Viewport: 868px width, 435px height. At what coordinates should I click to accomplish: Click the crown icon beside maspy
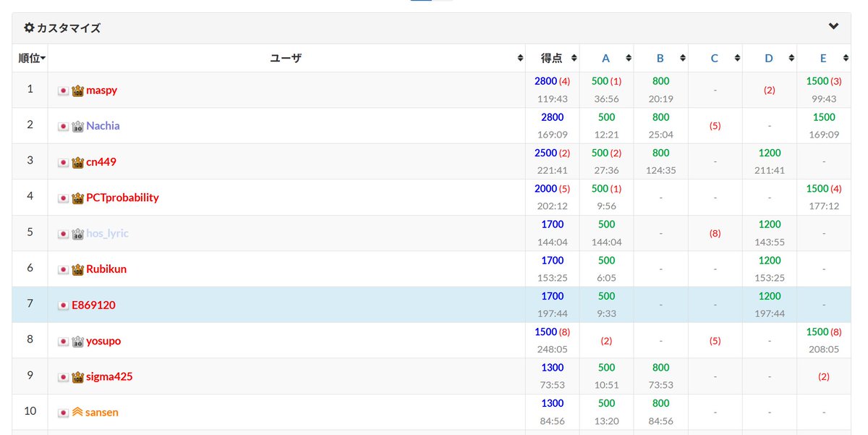(x=76, y=90)
